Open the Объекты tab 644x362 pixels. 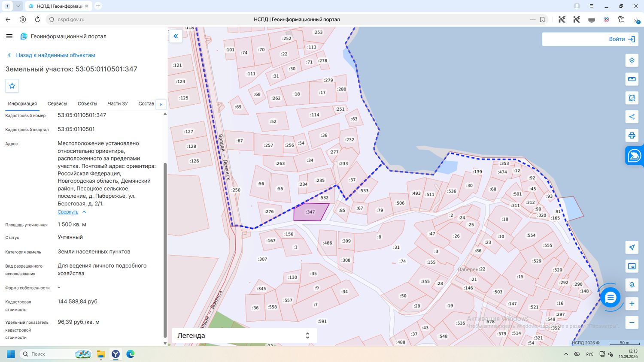87,104
